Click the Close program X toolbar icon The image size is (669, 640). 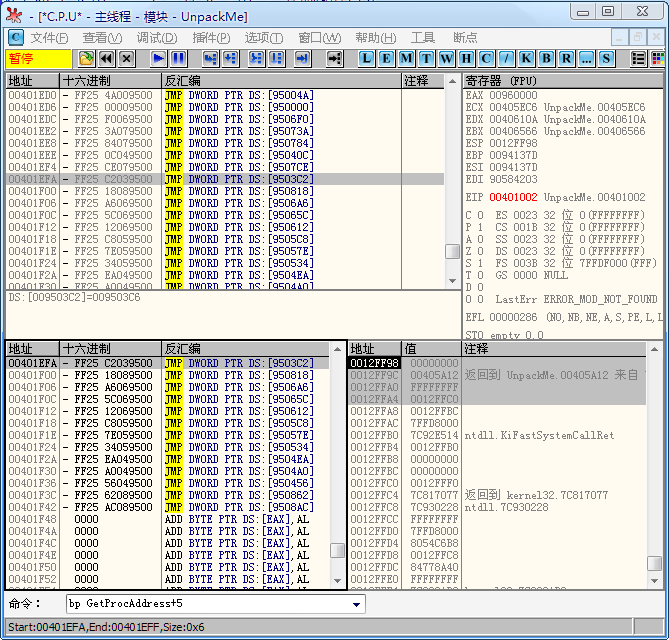pyautogui.click(x=126, y=58)
